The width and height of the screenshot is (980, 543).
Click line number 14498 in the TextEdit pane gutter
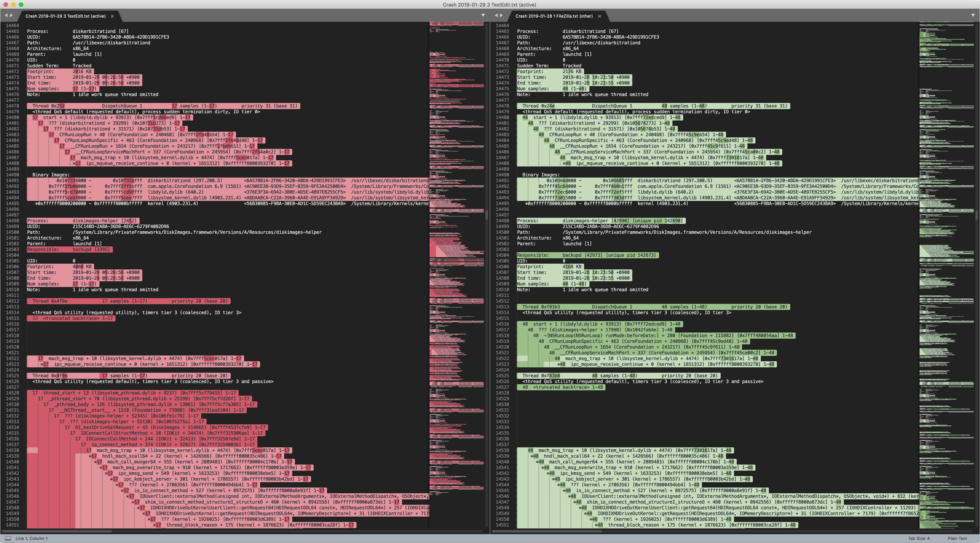click(x=12, y=221)
